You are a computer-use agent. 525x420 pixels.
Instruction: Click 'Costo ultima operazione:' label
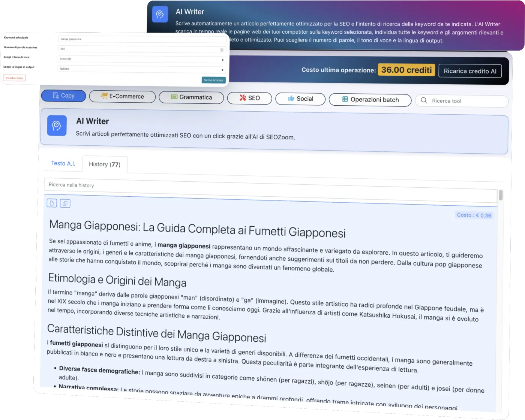339,70
